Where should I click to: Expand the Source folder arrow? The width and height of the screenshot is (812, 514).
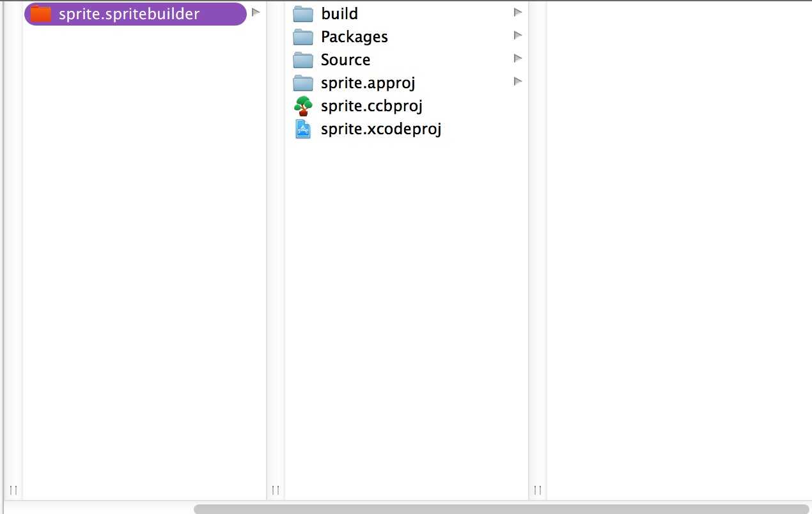(518, 58)
